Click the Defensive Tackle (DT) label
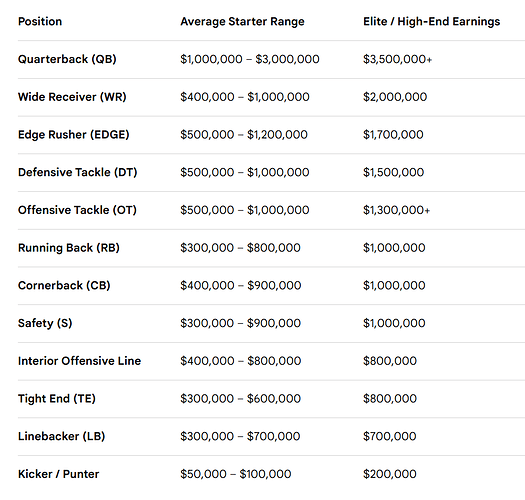Screen dimensions: 525x500 [x=77, y=172]
